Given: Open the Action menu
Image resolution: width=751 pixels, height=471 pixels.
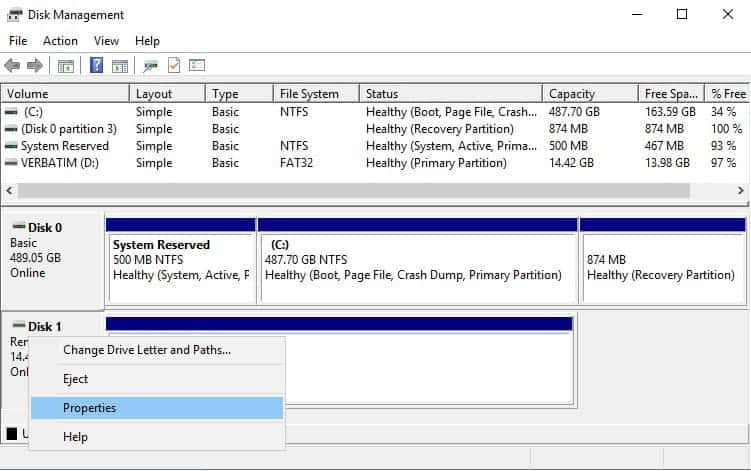Looking at the screenshot, I should [x=60, y=41].
